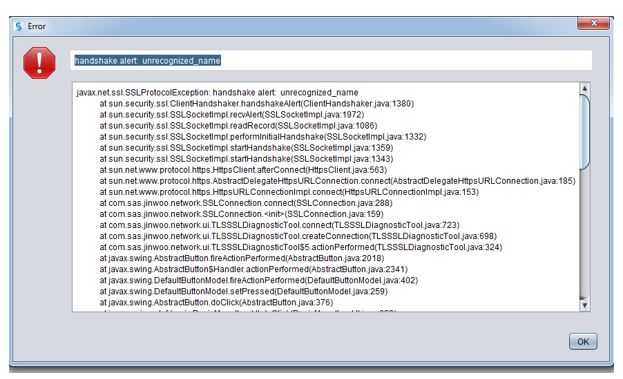Viewport: 623px width, 379px height.
Task: Select the highlighted handshake alert message field
Action: (331, 60)
